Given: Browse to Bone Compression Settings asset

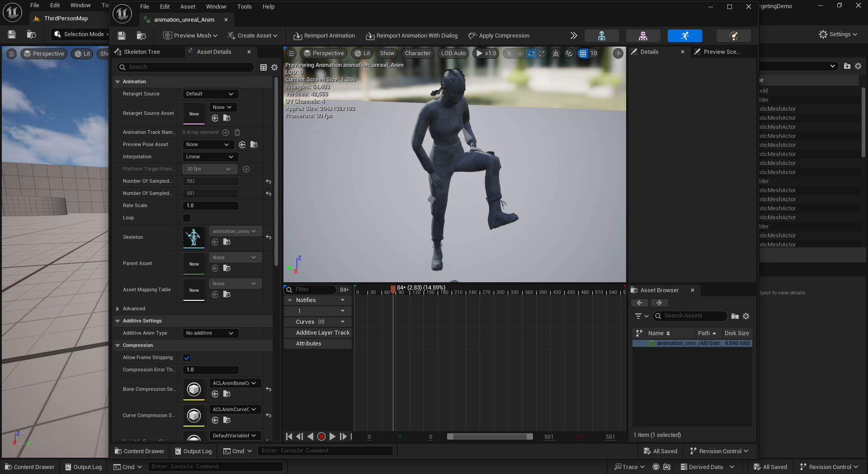Looking at the screenshot, I should pos(227,394).
